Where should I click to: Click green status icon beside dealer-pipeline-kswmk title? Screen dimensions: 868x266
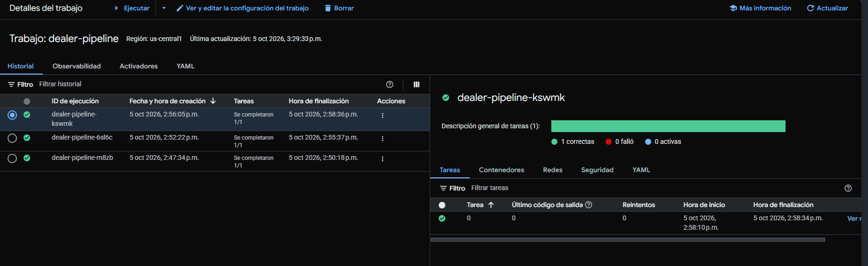tap(446, 98)
